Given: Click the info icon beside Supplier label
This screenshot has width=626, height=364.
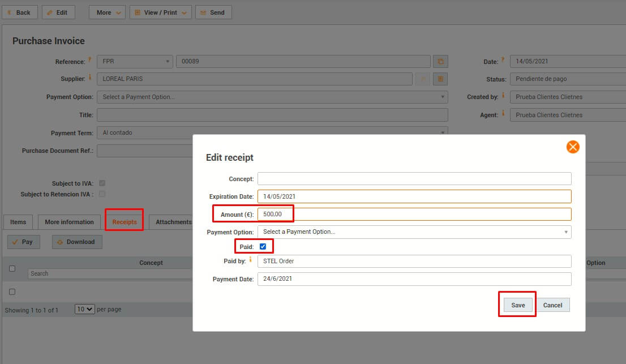Looking at the screenshot, I should (90, 77).
